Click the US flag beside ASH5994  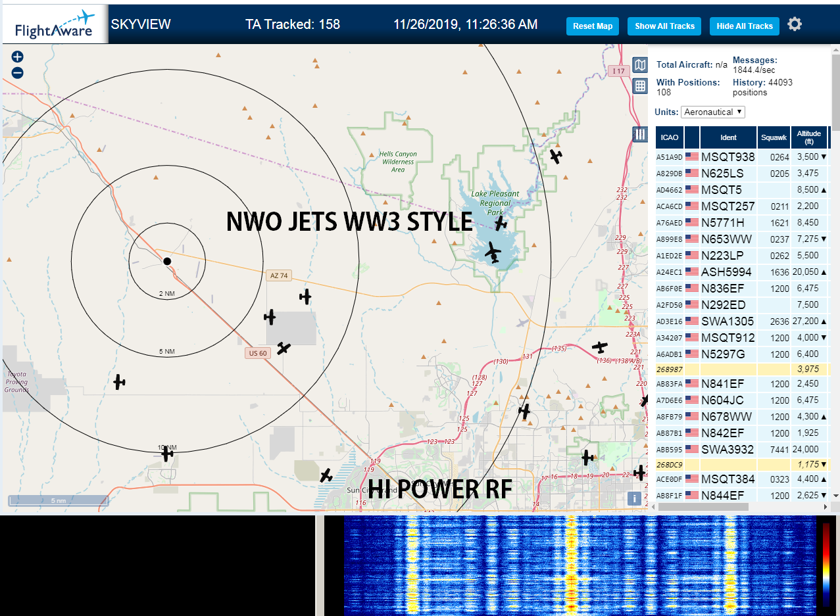(692, 272)
